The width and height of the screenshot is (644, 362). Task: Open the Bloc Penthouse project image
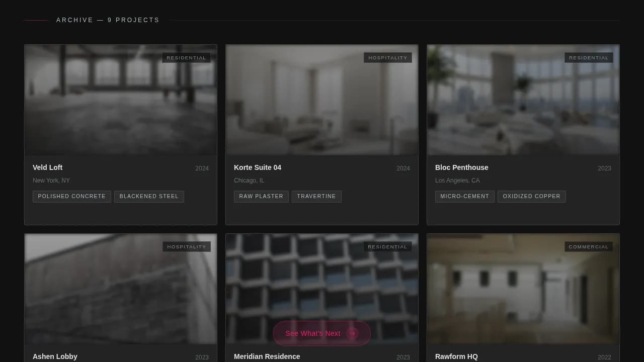pyautogui.click(x=523, y=100)
